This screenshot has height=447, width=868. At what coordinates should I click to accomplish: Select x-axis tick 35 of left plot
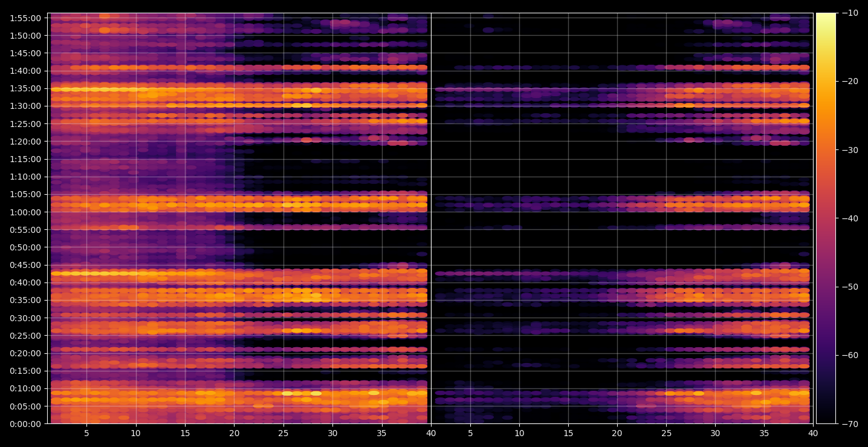point(382,433)
